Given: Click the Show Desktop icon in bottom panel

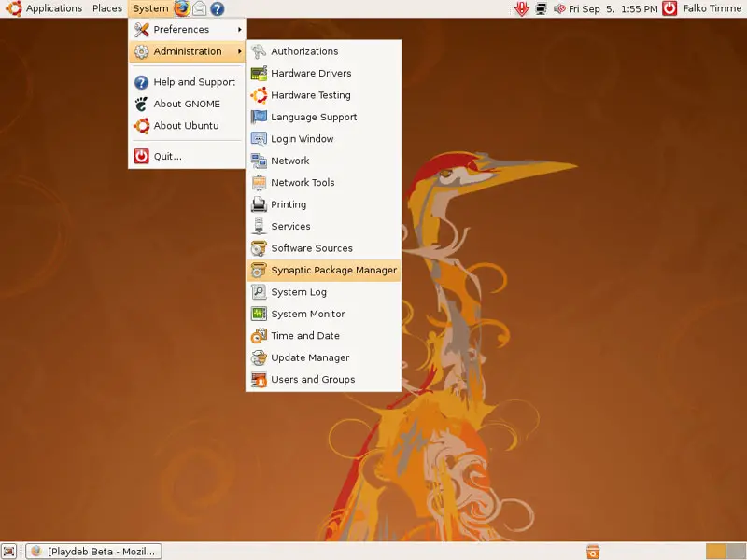Looking at the screenshot, I should pos(9,551).
